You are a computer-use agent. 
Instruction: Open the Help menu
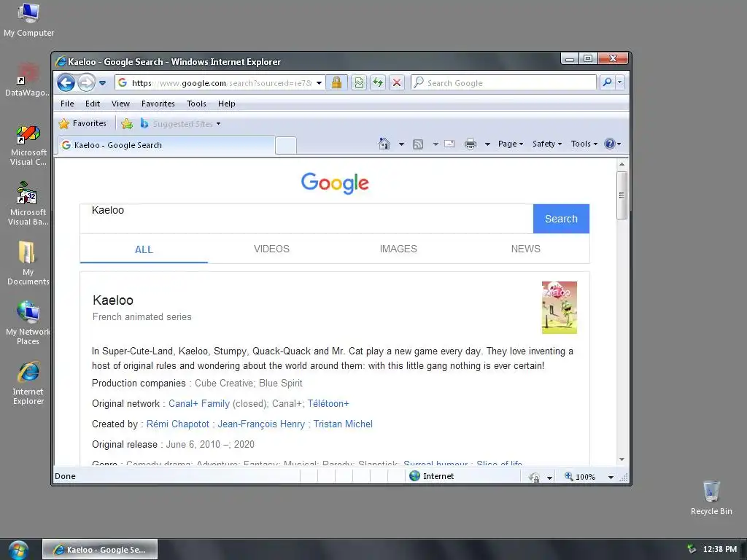(x=227, y=104)
